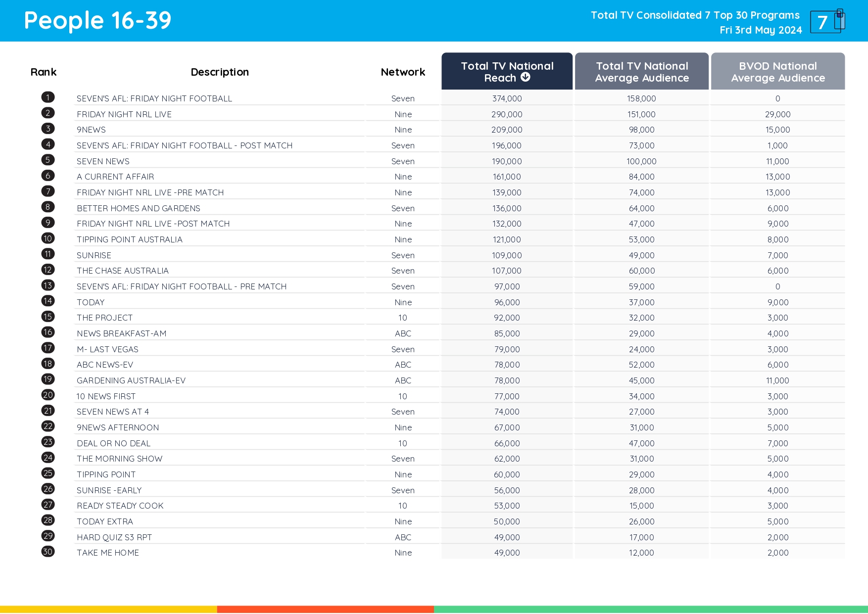Open the Network column header dropdown
This screenshot has width=868, height=614.
[402, 72]
